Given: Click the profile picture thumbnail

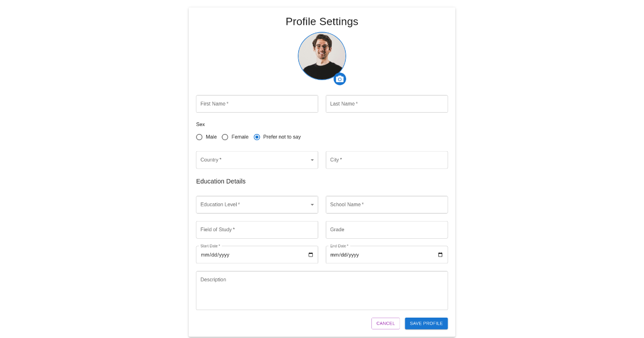Looking at the screenshot, I should [x=322, y=55].
